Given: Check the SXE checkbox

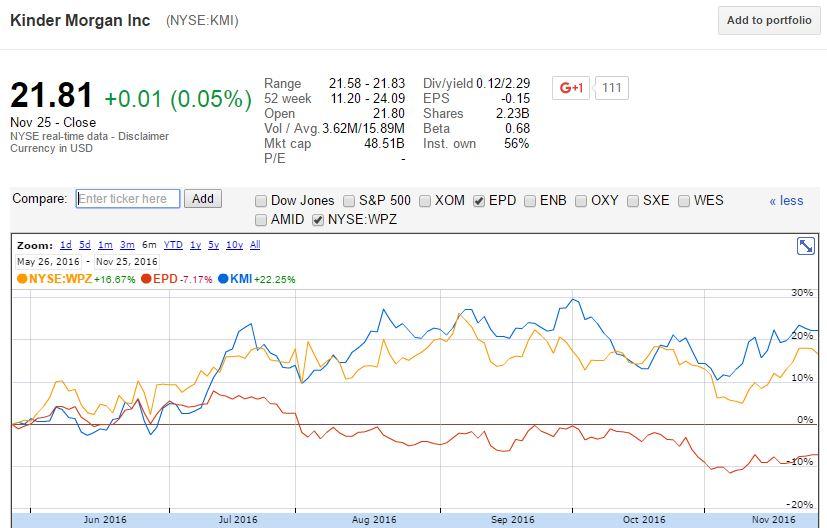Looking at the screenshot, I should coord(633,201).
